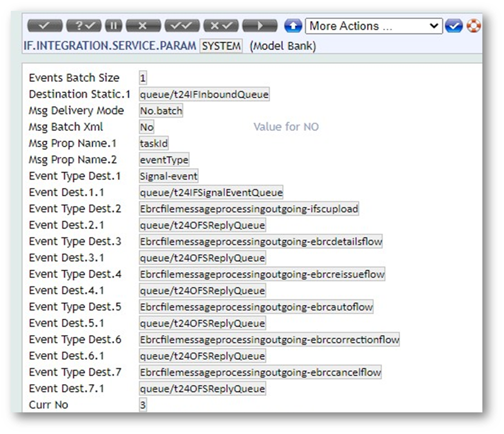Click the authorise double-check toolbar button

(182, 26)
